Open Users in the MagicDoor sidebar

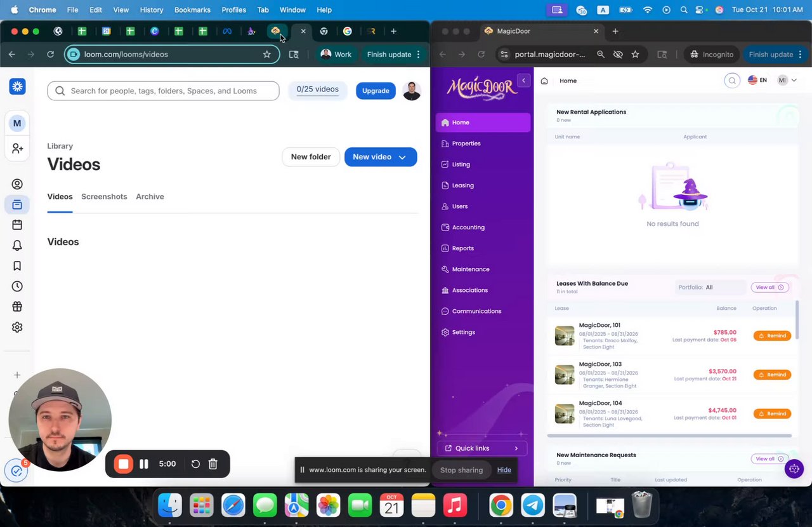(x=483, y=206)
